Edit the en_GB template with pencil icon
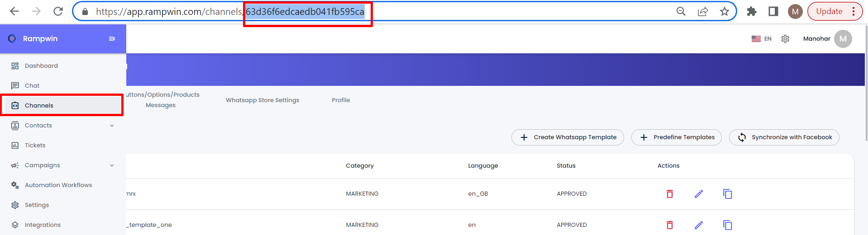868x235 pixels. [x=698, y=194]
